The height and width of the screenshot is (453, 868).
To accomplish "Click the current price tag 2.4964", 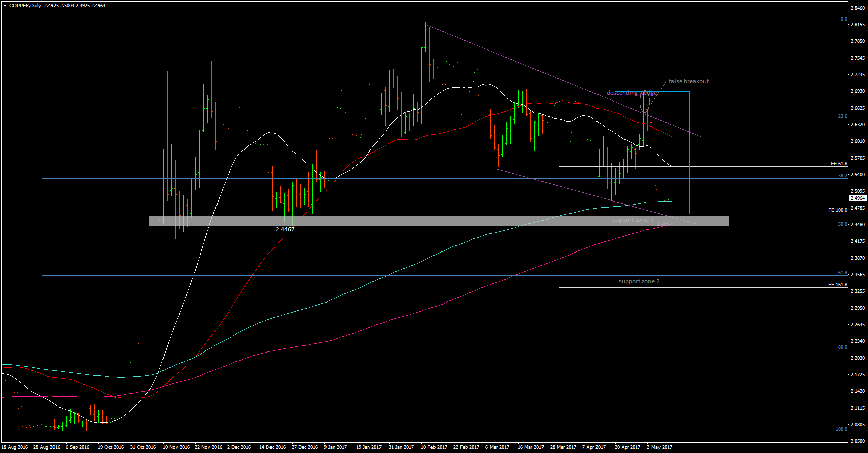I will click(x=858, y=198).
